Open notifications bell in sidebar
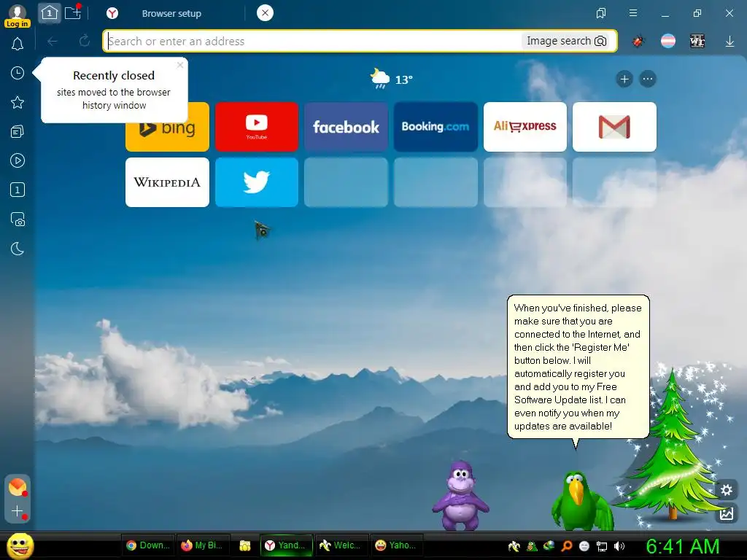Viewport: 747px width, 560px height. click(x=18, y=44)
